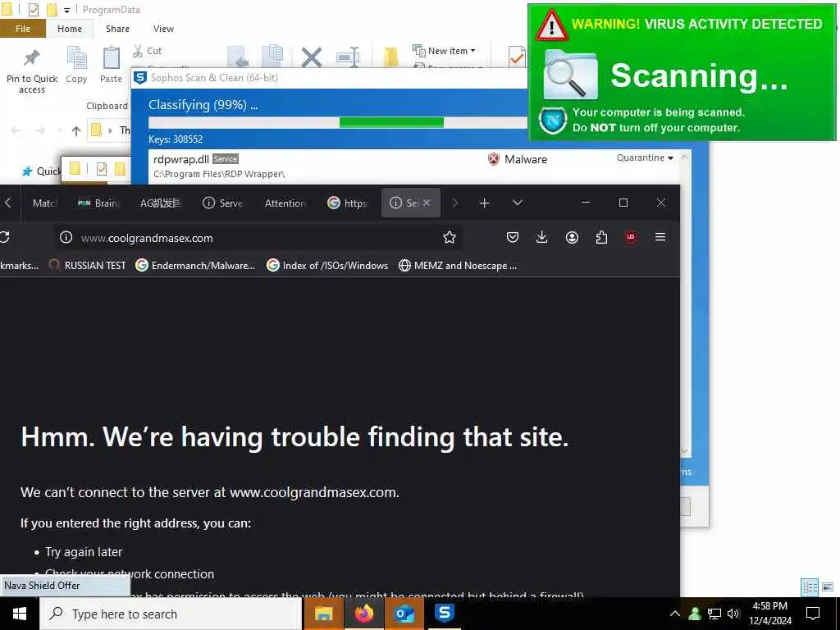This screenshot has height=630, width=840.
Task: Open Firefox downloads arrow icon
Action: pos(541,237)
